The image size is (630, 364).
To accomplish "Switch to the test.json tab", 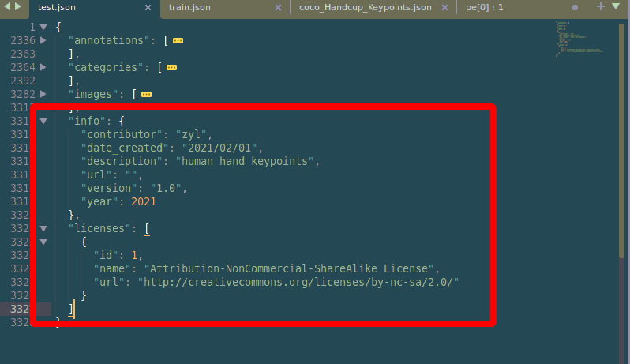I will pyautogui.click(x=56, y=7).
